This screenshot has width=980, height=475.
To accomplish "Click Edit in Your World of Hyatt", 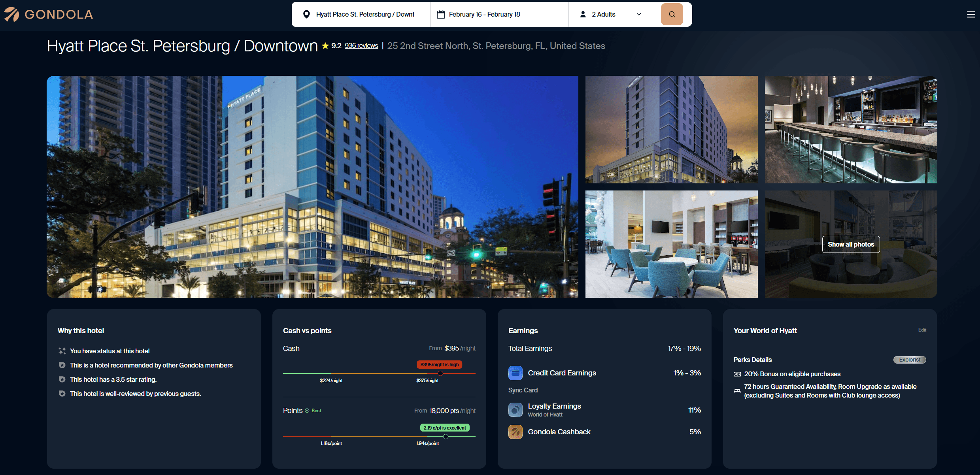I will pos(922,330).
